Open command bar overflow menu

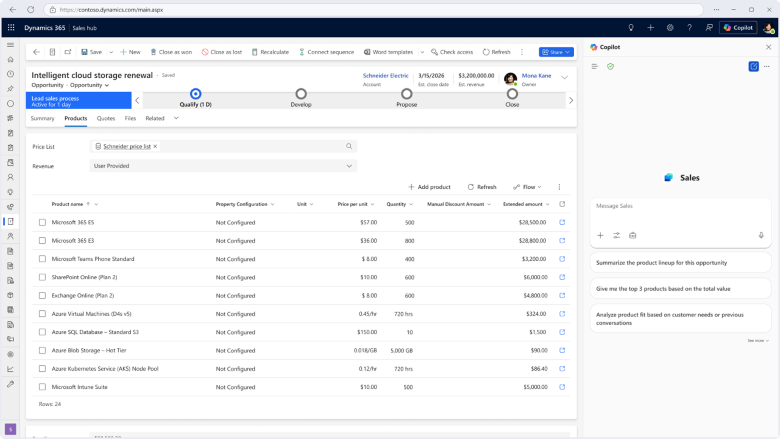click(522, 52)
